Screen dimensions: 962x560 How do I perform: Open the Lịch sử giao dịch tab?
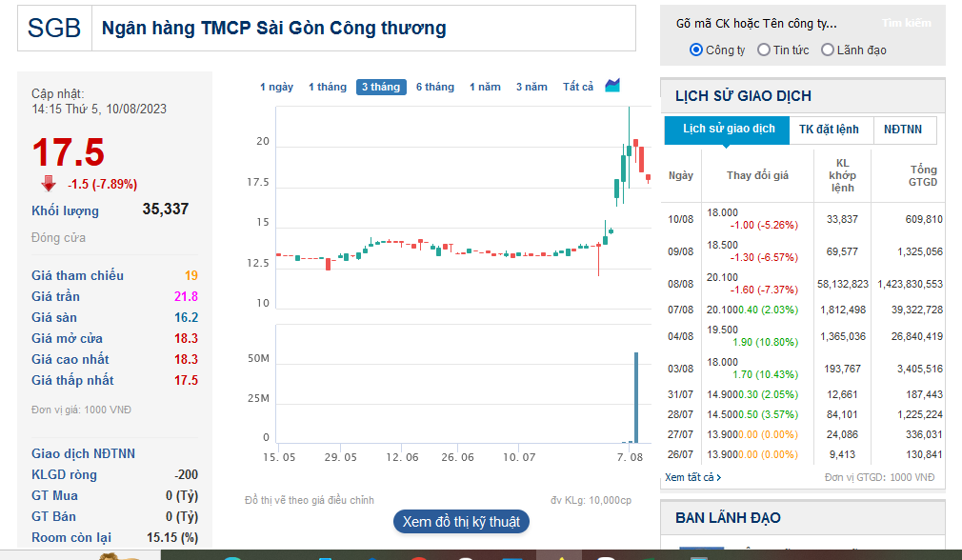727,129
